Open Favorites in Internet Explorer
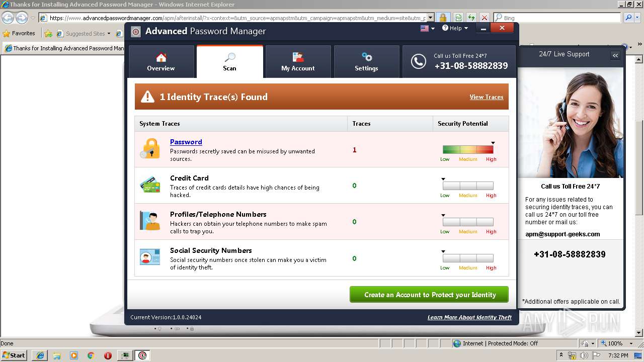 (19, 33)
